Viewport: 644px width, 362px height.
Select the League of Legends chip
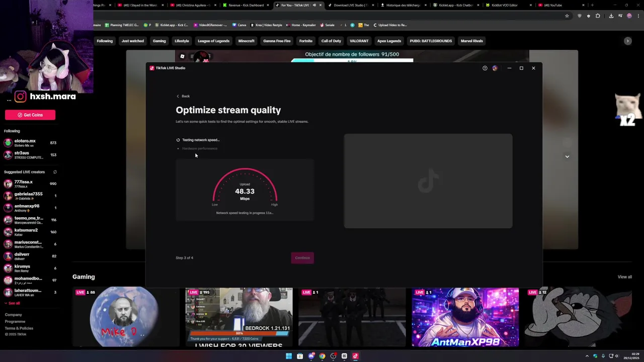[213, 41]
